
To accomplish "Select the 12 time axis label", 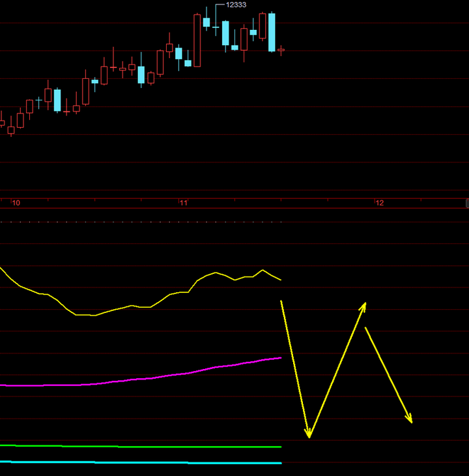I will pos(380,203).
